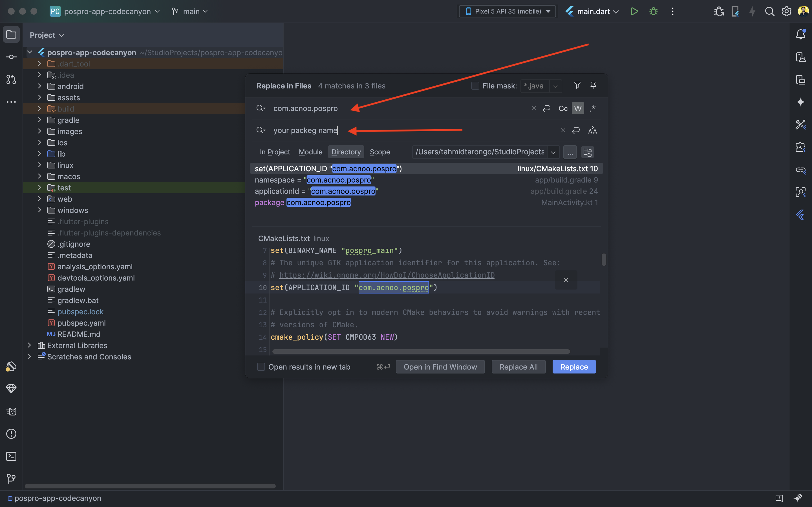The image size is (812, 507).
Task: Open the Terminal tool window
Action: [x=11, y=456]
